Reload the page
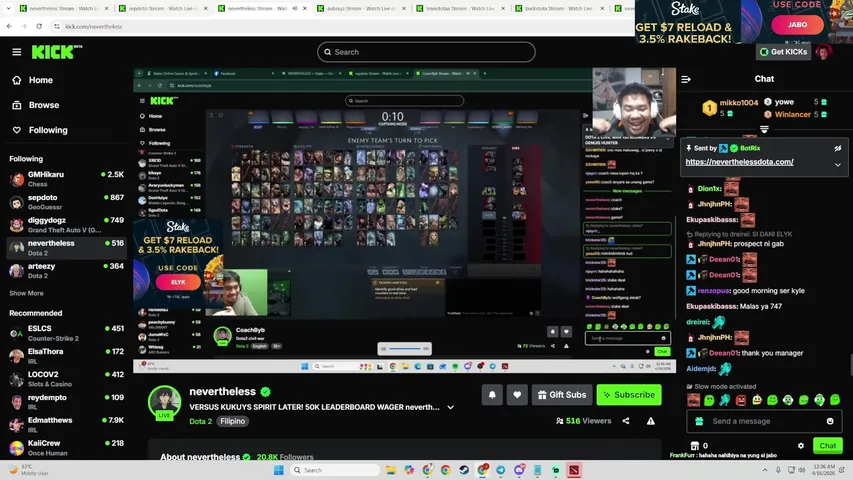The image size is (853, 480). (39, 26)
